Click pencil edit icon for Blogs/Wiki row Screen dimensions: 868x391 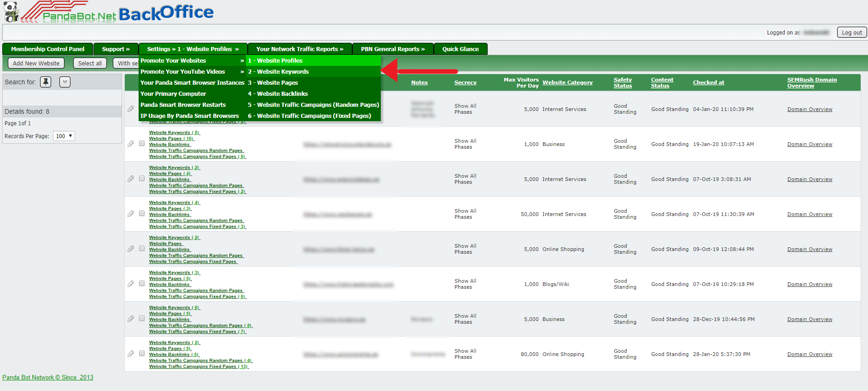click(131, 284)
